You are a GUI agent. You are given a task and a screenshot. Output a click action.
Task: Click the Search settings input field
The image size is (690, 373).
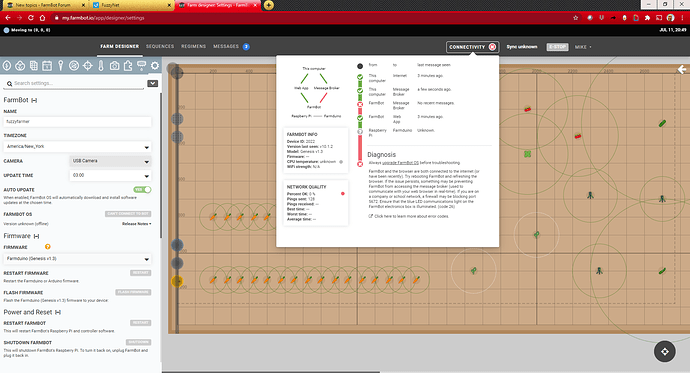(75, 84)
